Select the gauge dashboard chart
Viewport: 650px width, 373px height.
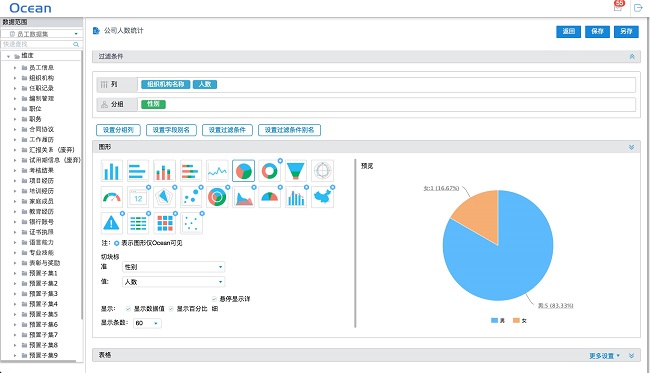[x=112, y=197]
